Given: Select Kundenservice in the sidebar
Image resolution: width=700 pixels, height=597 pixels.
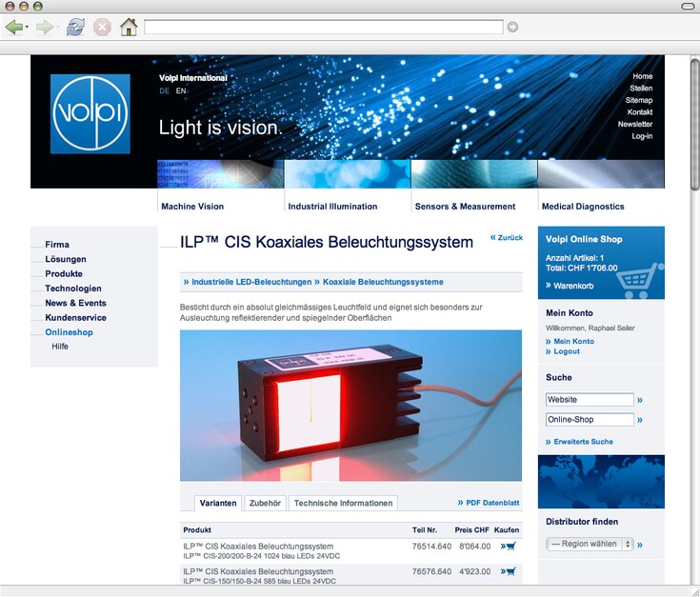Looking at the screenshot, I should (75, 318).
